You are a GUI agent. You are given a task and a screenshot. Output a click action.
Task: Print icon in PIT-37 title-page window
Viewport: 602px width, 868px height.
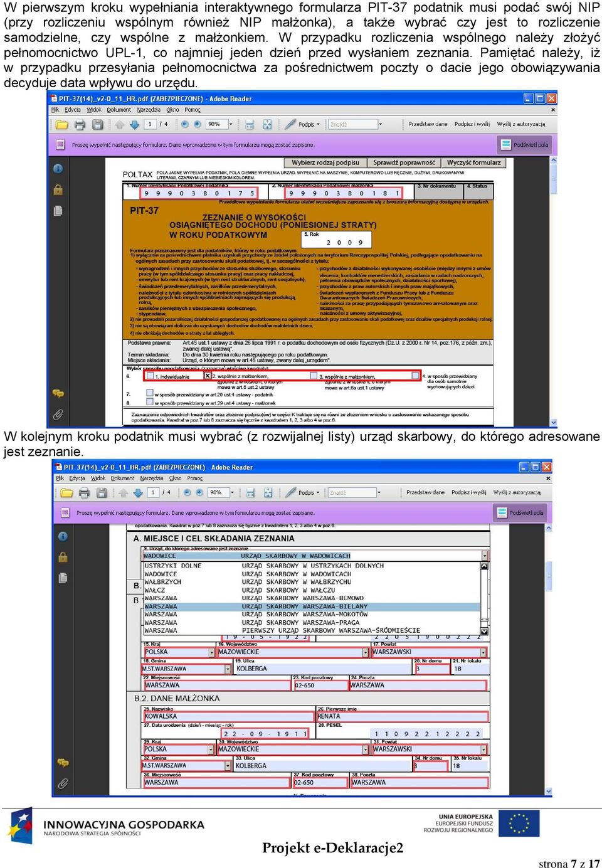click(x=80, y=125)
